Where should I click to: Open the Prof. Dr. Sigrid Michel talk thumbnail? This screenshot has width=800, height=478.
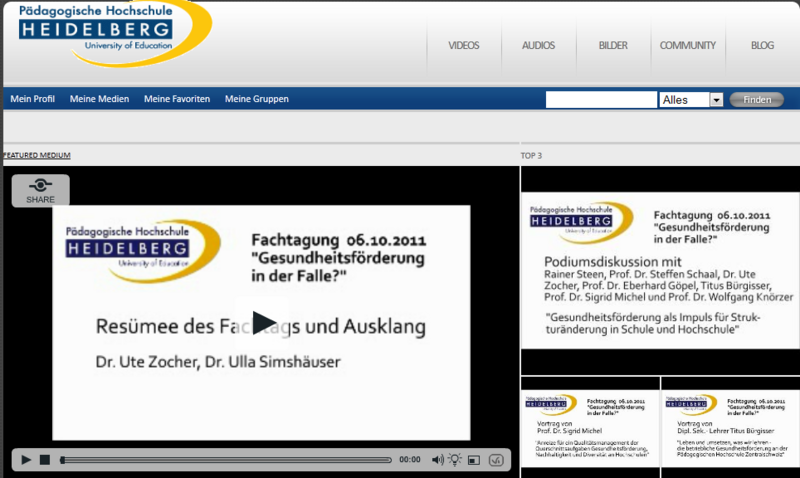click(590, 429)
